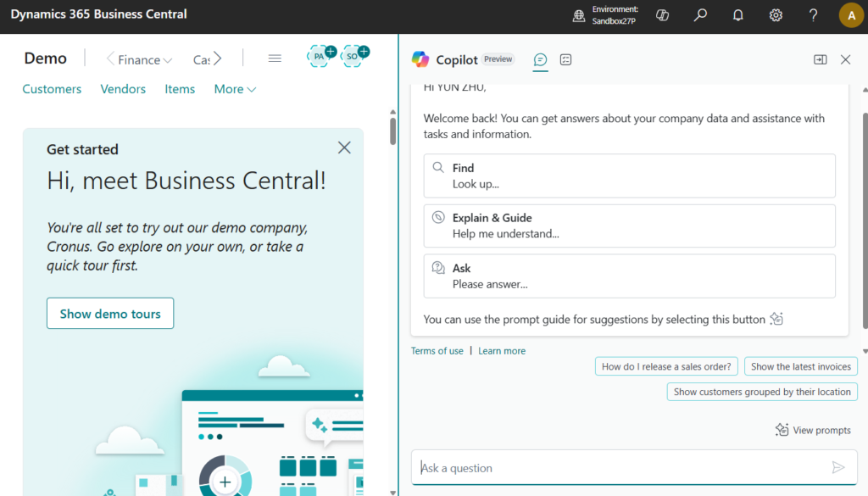Viewport: 868px width, 496px height.
Task: Expand the More actions dropdown
Action: pos(235,89)
